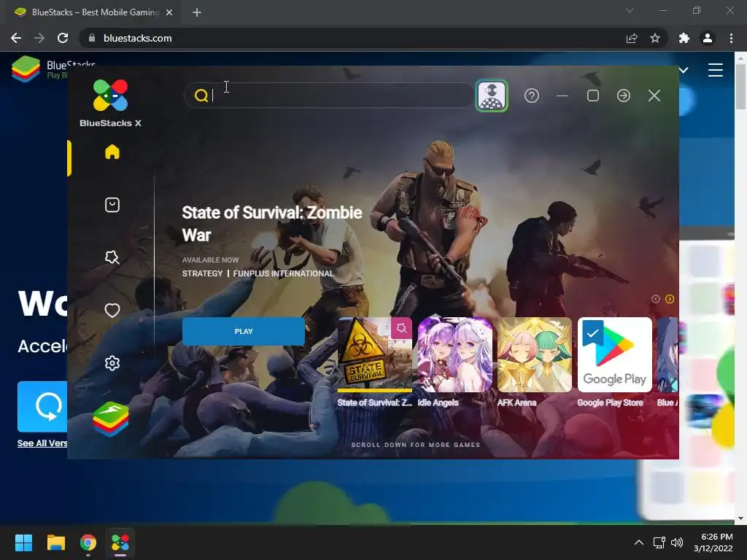Open Google Play Store tile
747x560 pixels.
(x=614, y=355)
